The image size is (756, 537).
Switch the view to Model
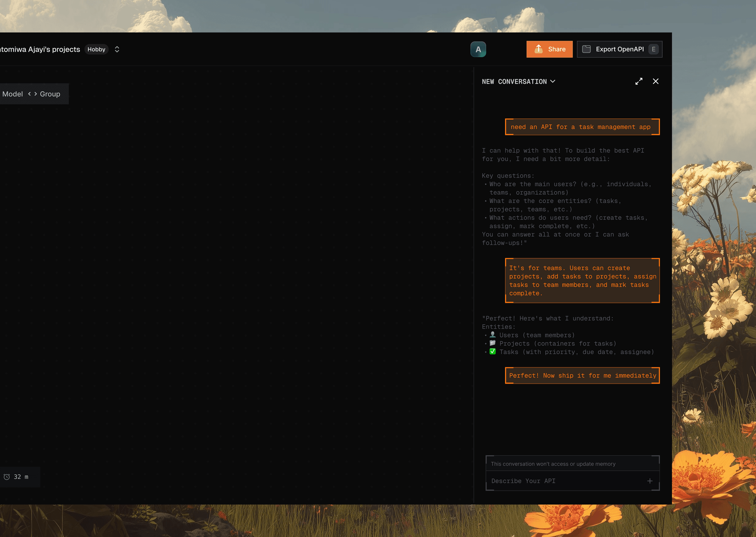pyautogui.click(x=13, y=94)
